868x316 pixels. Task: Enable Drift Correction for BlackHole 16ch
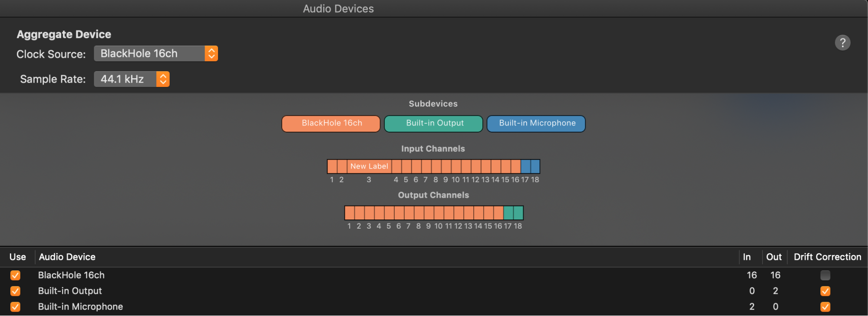point(825,276)
